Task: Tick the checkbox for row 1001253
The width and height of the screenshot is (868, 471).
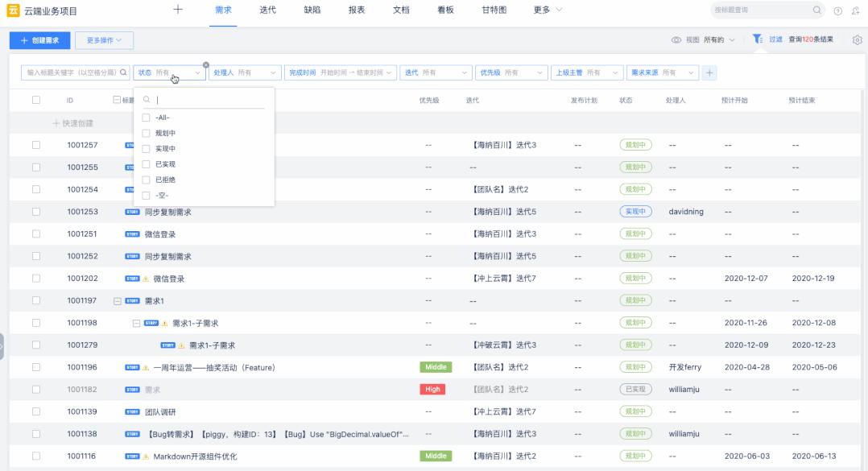Action: pos(36,212)
